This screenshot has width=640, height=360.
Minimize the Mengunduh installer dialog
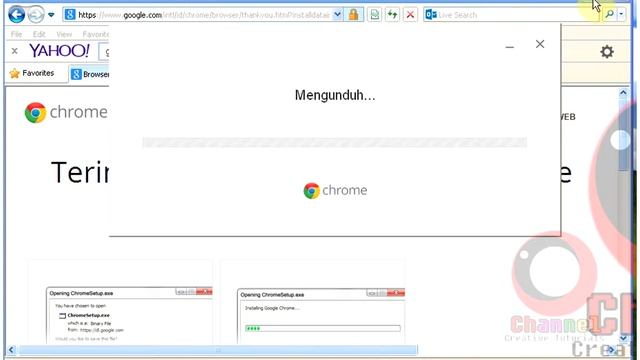pos(509,47)
